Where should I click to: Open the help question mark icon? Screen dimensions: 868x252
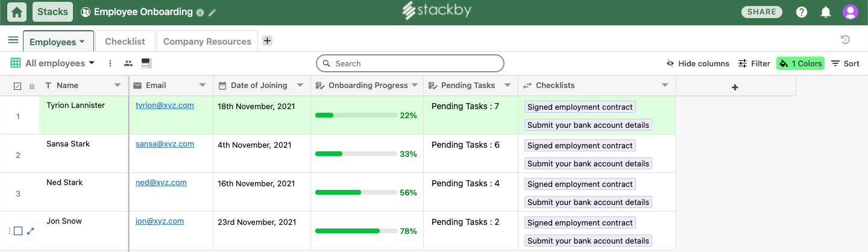coord(802,12)
